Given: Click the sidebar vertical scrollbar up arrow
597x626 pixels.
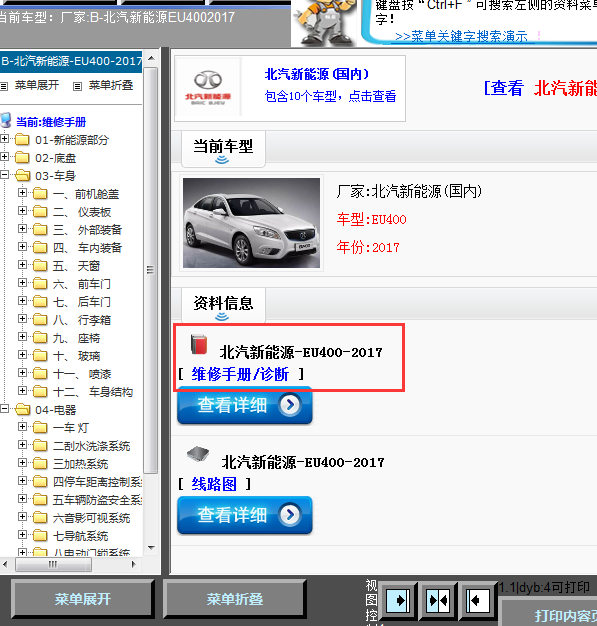Looking at the screenshot, I should click(151, 59).
